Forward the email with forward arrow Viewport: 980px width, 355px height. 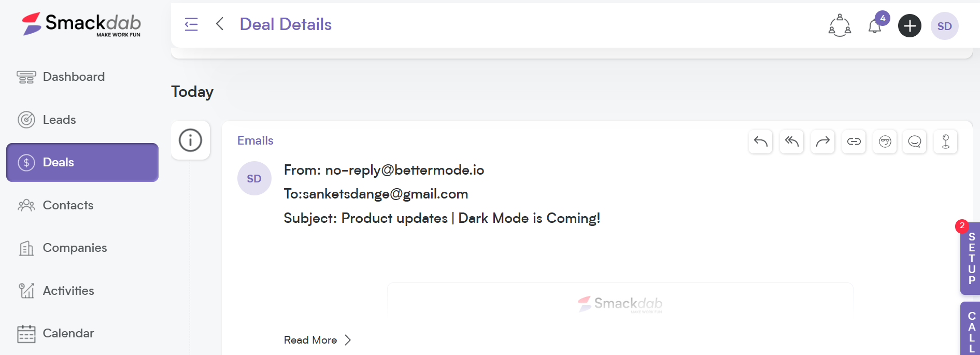(822, 141)
